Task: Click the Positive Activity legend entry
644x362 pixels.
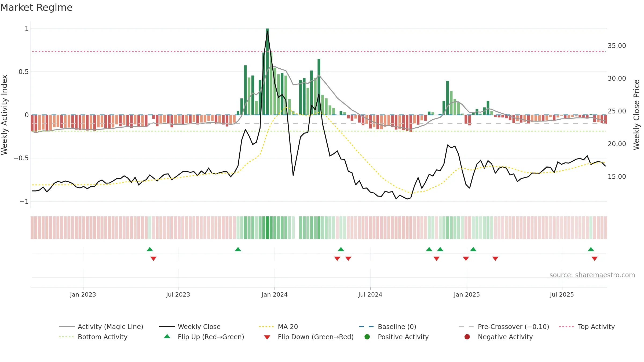Action: point(396,337)
